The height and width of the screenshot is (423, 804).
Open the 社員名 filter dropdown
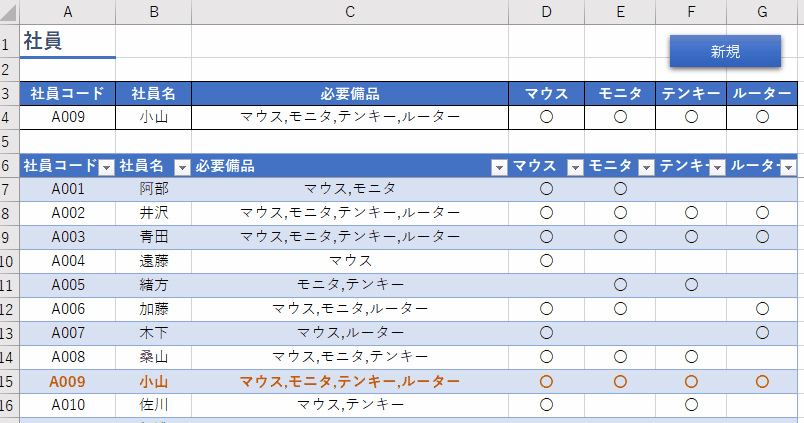[x=182, y=167]
